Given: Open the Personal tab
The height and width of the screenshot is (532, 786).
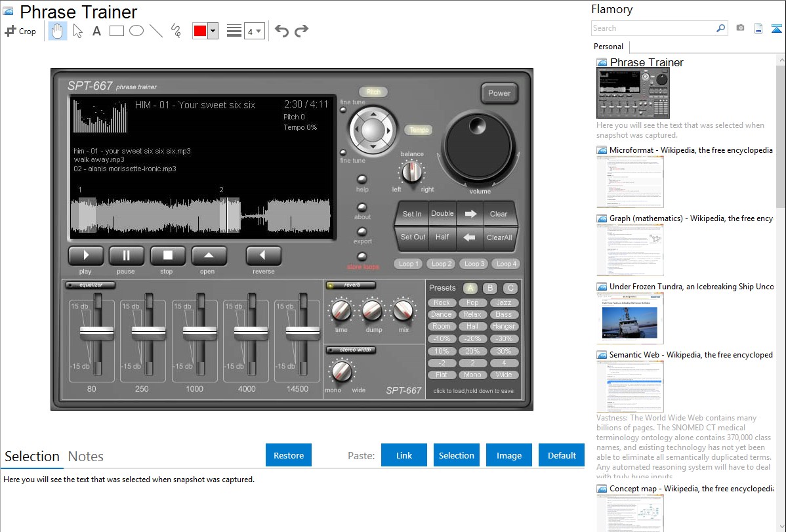Looking at the screenshot, I should pos(608,47).
